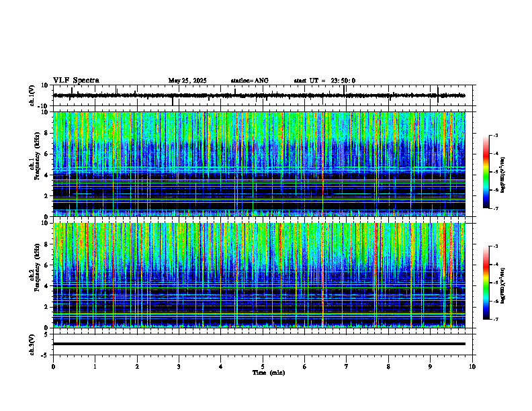Viewport: 532px width, 411px height.
Task: Click the "Time (min)" x-axis label
Action: click(269, 373)
